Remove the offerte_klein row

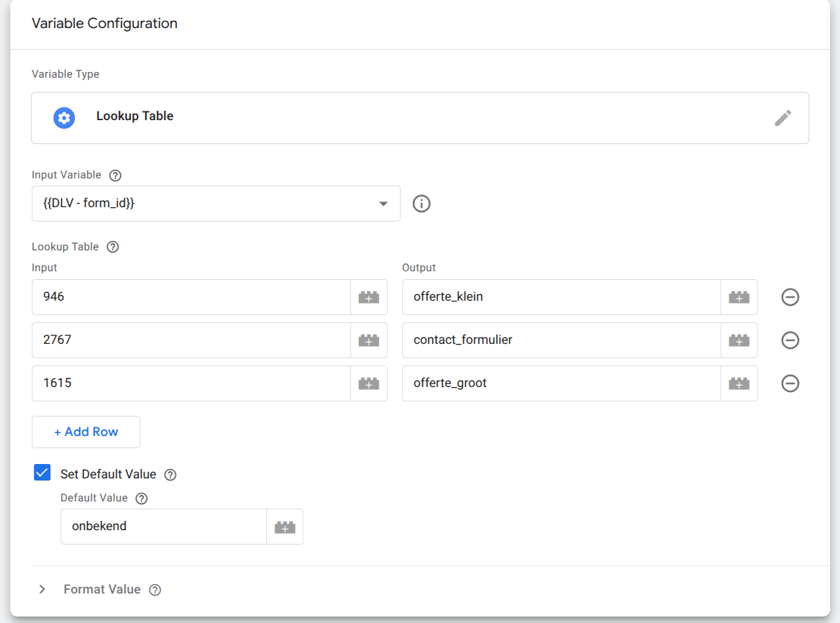tap(790, 297)
